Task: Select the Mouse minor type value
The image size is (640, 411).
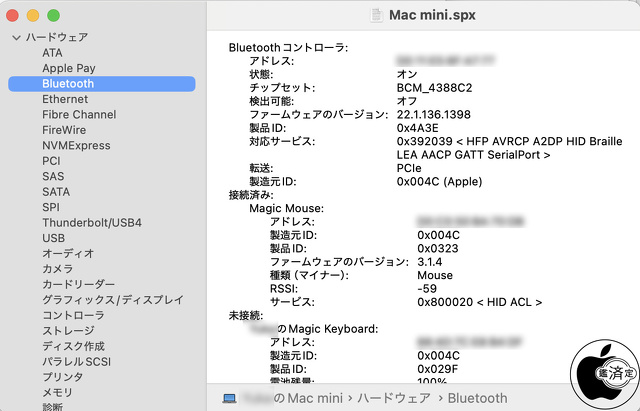Action: click(x=435, y=275)
